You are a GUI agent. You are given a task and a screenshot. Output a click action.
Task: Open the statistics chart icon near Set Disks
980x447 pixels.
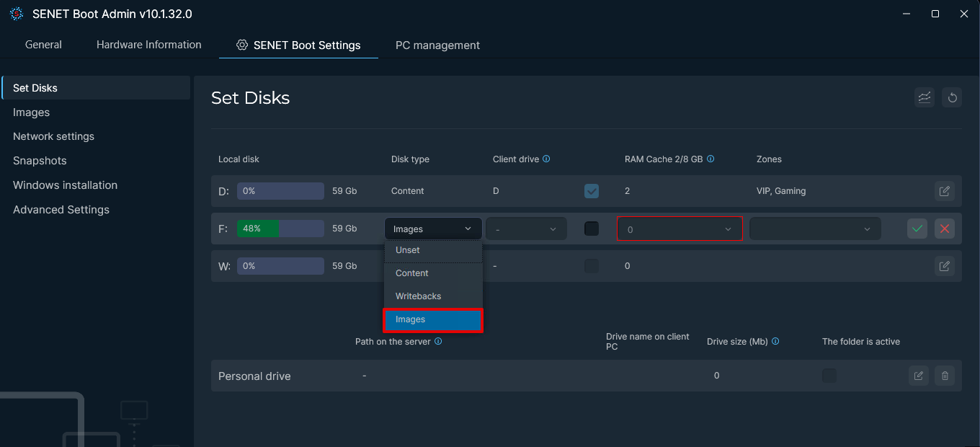(x=925, y=97)
